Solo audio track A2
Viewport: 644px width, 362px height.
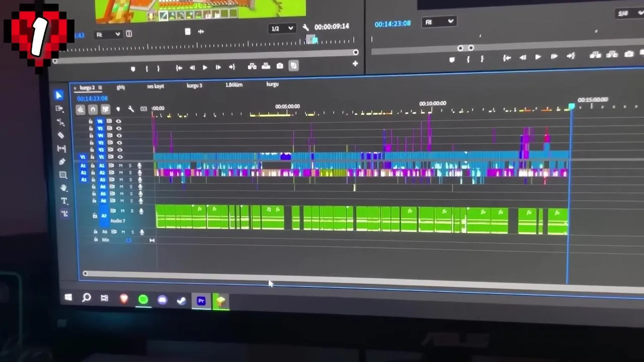(130, 172)
